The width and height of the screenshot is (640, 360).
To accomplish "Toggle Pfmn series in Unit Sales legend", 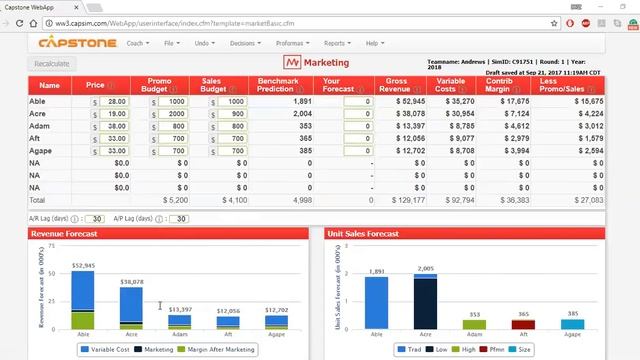I will (492, 349).
